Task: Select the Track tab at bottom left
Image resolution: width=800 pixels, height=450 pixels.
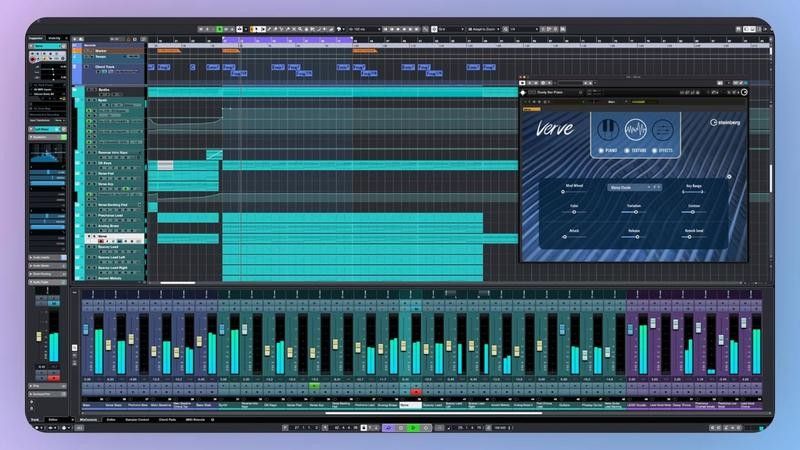Action: (35, 420)
